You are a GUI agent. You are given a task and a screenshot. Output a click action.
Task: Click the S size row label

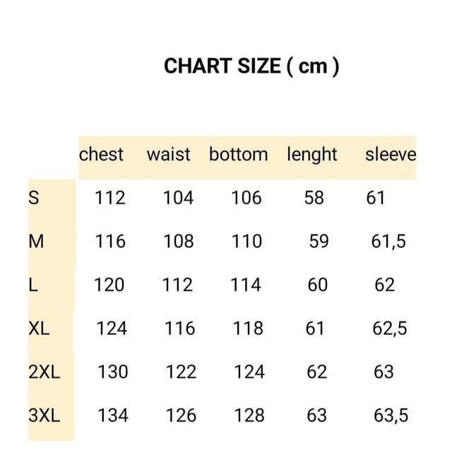[34, 198]
